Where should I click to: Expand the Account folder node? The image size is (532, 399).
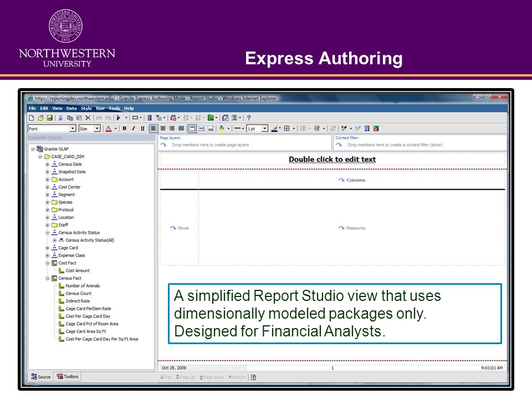(x=48, y=180)
